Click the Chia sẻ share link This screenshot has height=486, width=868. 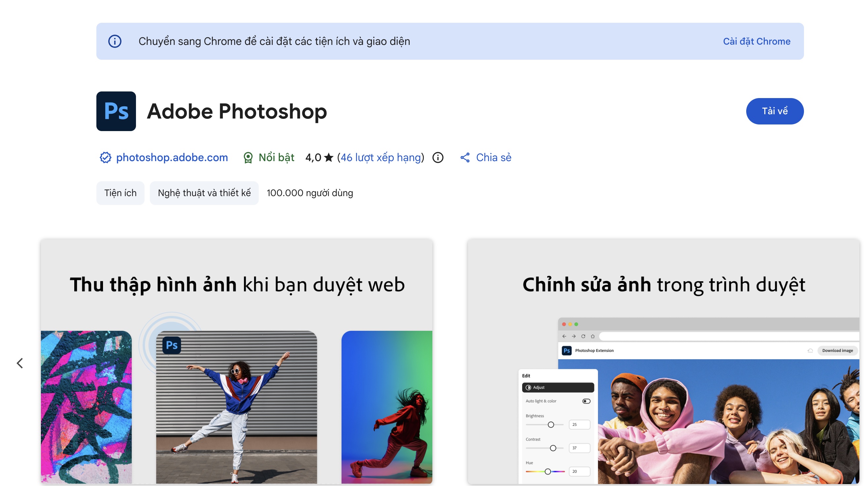[x=493, y=157]
